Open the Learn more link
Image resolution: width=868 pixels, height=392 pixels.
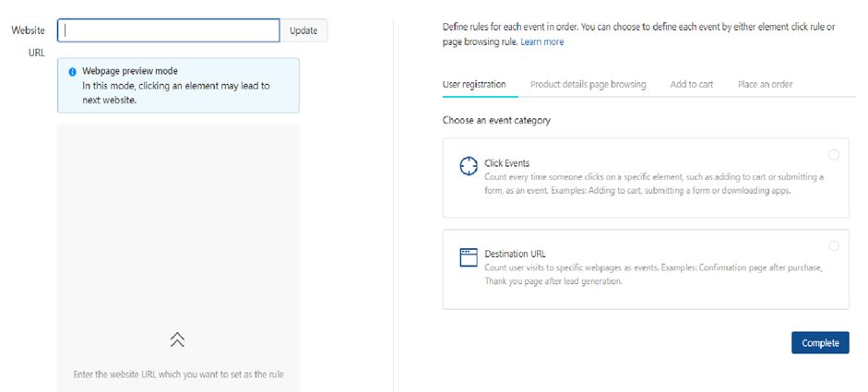[x=541, y=42]
